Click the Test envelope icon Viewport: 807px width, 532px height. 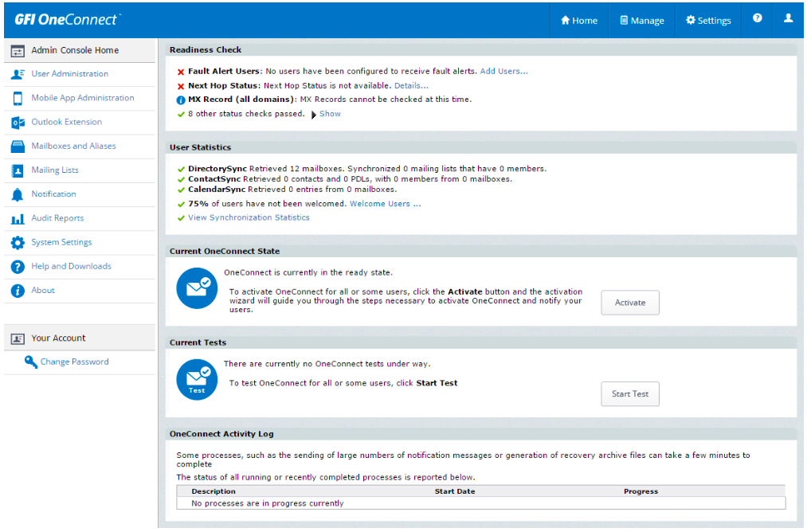197,380
